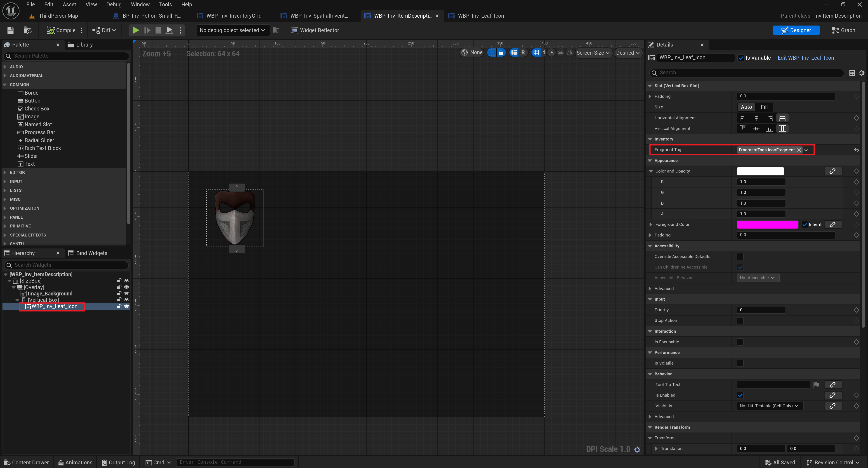Click the Edit WBP_Inv_Leaf_Icon link
The image size is (868, 468).
click(805, 58)
